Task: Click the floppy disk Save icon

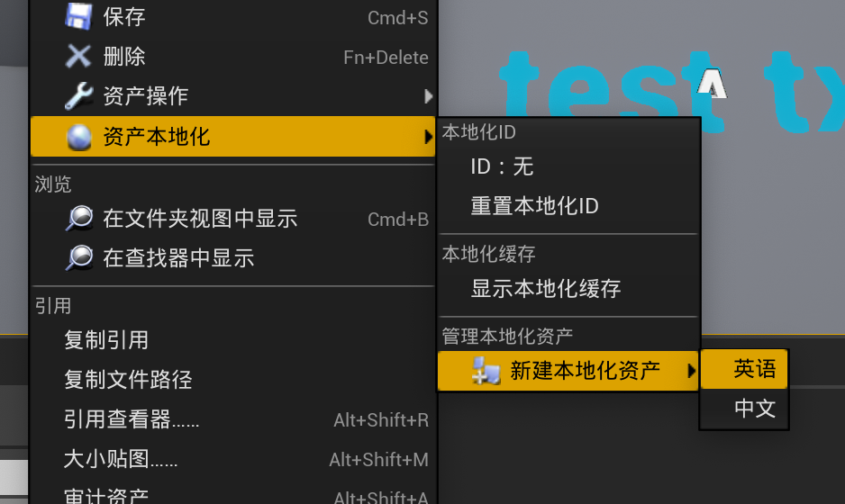Action: click(79, 16)
